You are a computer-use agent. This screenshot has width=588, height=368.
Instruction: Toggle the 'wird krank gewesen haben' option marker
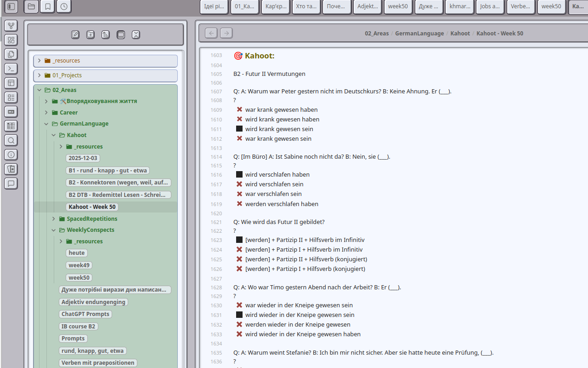tap(239, 119)
